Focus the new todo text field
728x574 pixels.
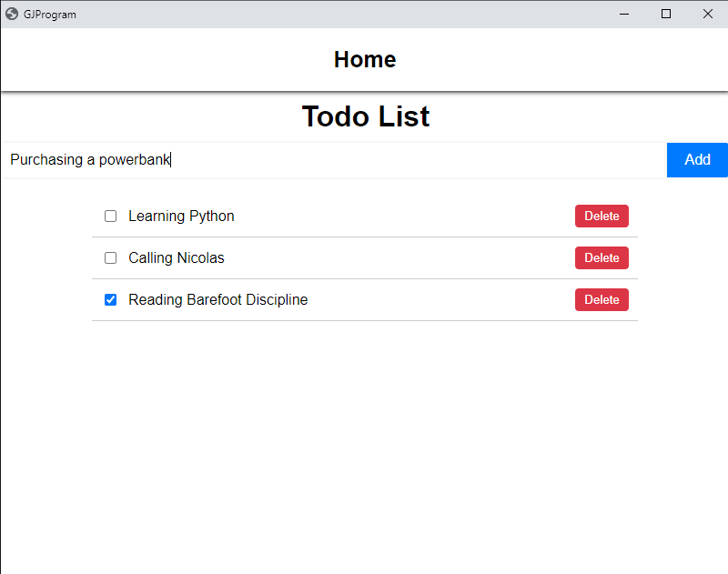click(x=364, y=160)
